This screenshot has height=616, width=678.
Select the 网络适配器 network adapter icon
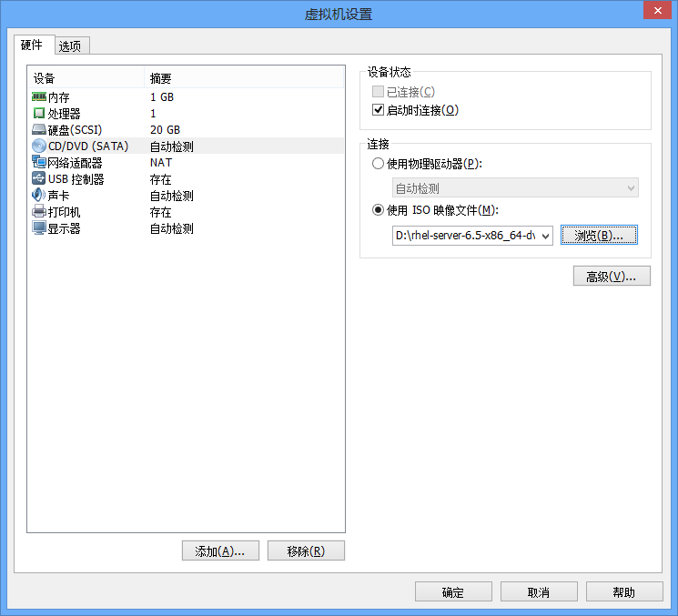(39, 162)
